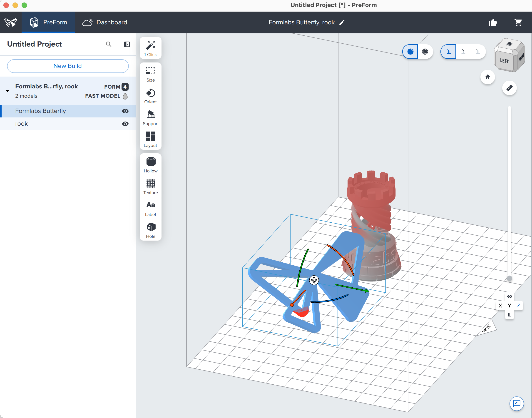This screenshot has width=532, height=418.
Task: Select the X axis view
Action: coord(500,305)
